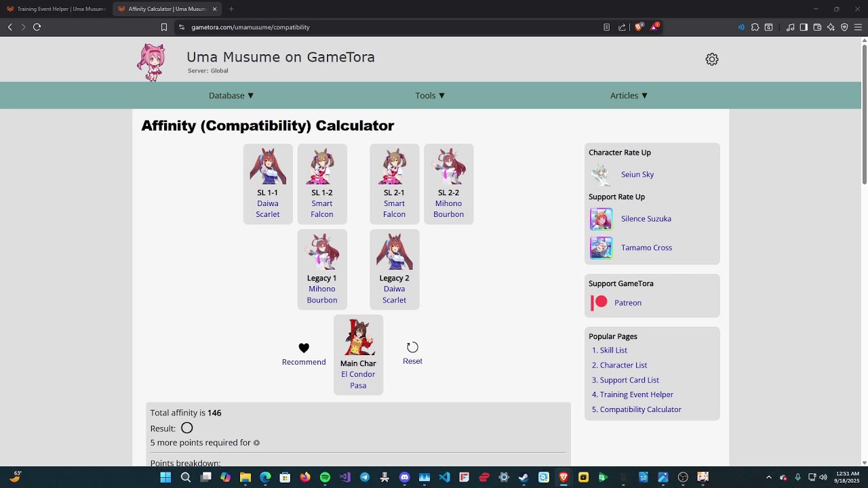
Task: Open Brave VPN shield icon
Action: (844, 27)
